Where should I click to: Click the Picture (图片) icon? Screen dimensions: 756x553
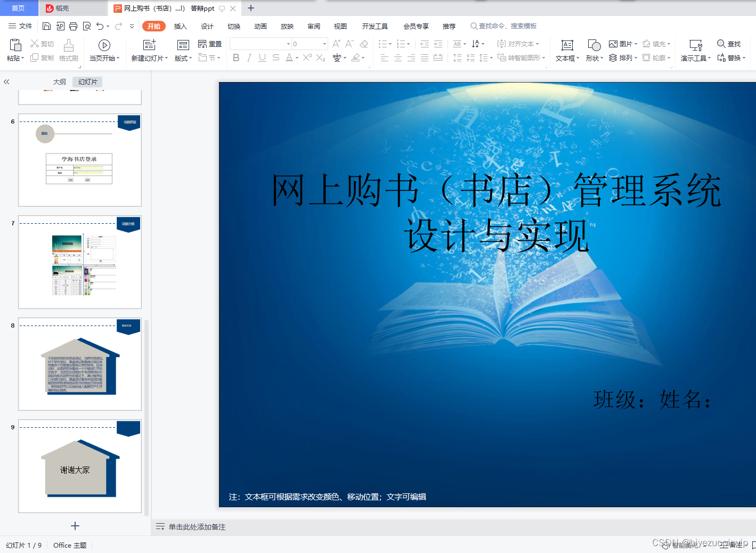click(x=613, y=44)
